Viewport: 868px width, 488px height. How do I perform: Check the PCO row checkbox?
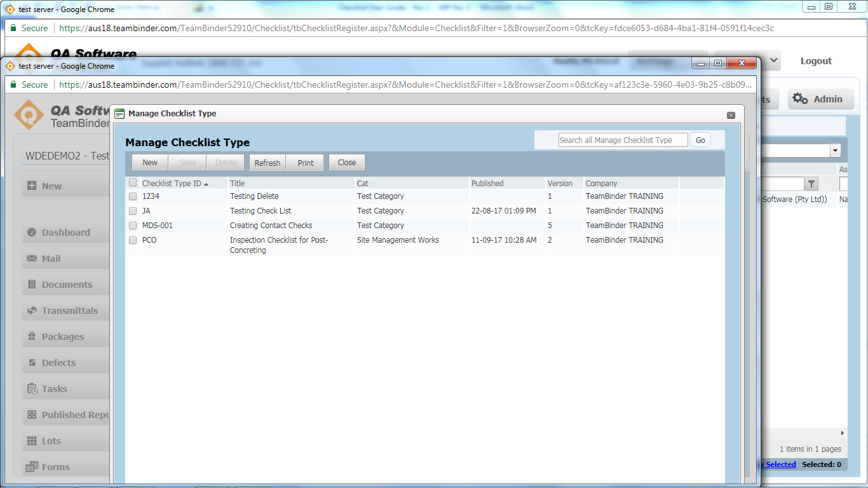[x=133, y=240]
